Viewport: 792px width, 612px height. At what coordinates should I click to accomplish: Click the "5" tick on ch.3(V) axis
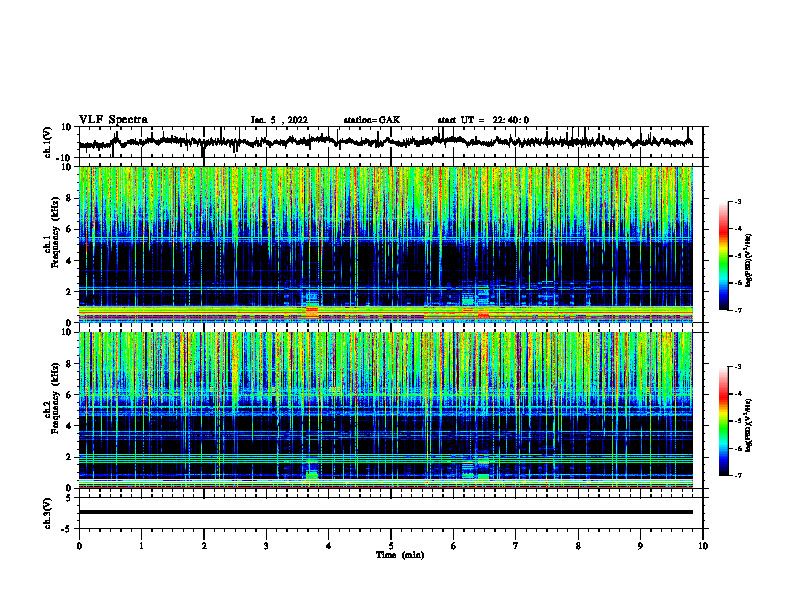(x=70, y=498)
